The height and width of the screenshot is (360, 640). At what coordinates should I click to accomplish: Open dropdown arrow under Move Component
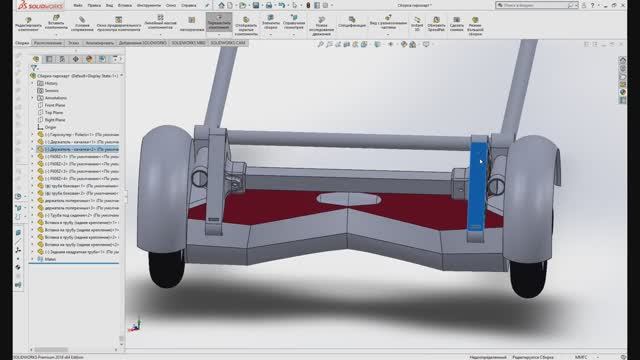(219, 34)
